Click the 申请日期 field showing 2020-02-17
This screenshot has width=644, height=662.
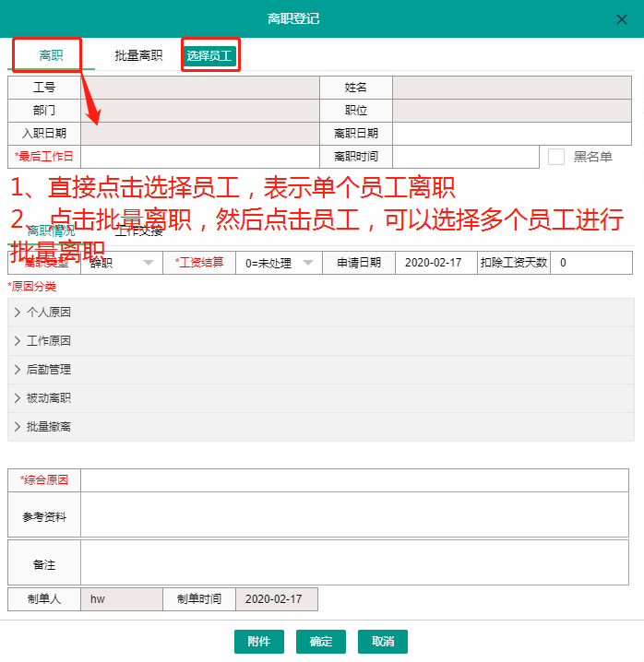coord(435,263)
